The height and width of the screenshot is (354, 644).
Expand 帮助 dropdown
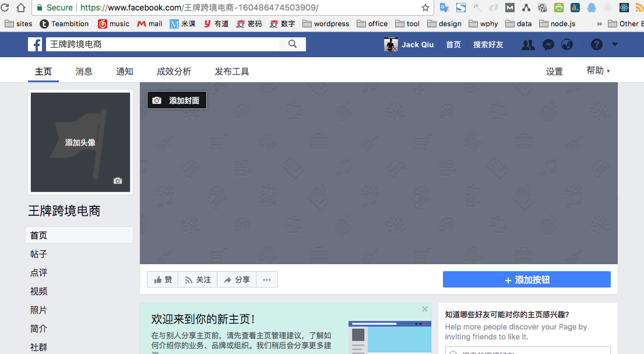[598, 71]
